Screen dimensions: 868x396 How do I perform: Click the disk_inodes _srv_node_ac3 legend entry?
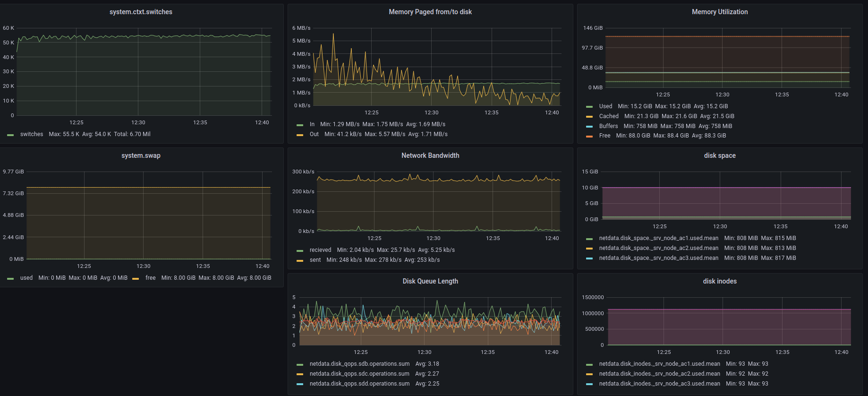(659, 384)
